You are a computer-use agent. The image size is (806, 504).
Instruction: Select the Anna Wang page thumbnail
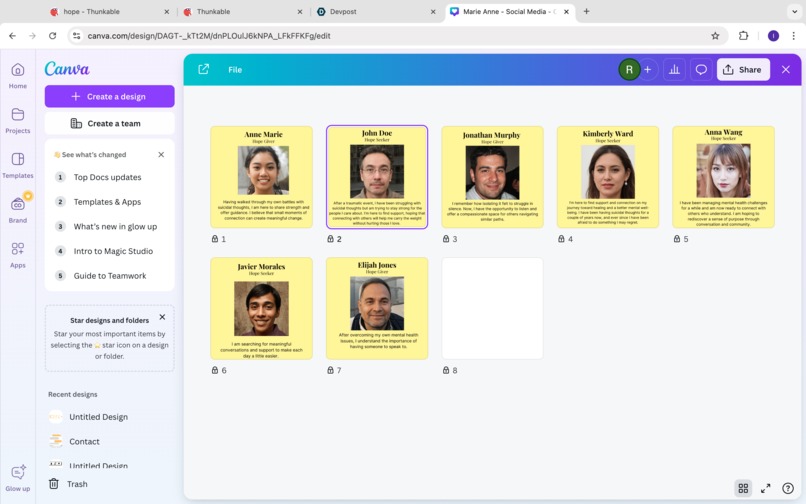point(723,177)
